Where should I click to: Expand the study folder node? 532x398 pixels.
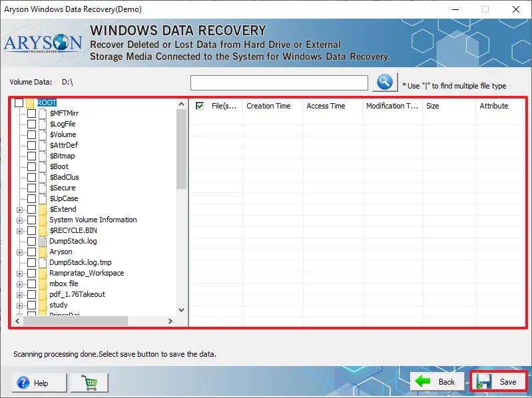pos(20,305)
